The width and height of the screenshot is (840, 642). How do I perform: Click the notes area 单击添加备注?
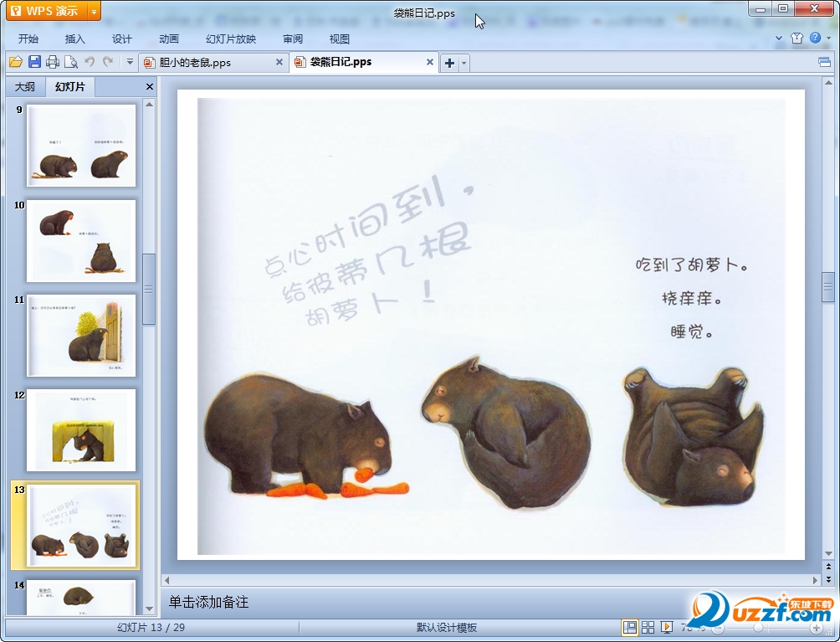click(208, 602)
